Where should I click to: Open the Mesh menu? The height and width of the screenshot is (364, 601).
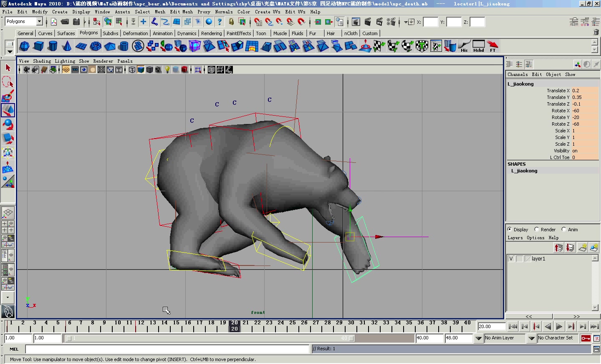[x=160, y=12]
